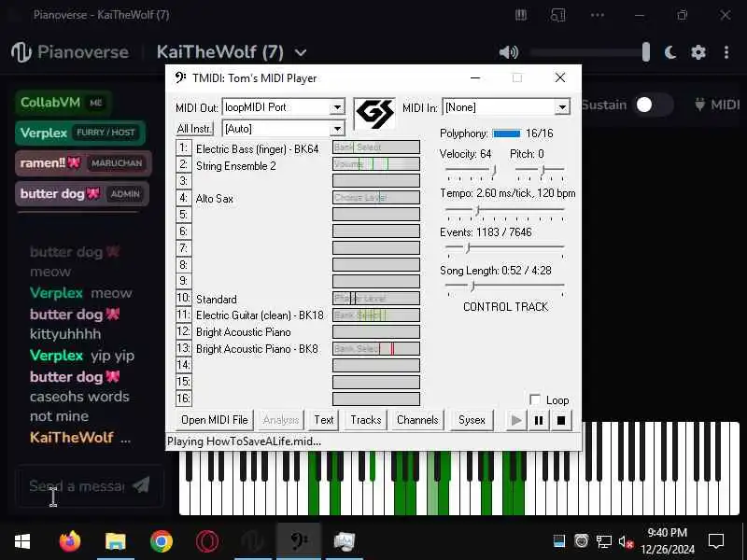Click the CollabVM user tag
Viewport: 747px width, 560px height.
63,103
